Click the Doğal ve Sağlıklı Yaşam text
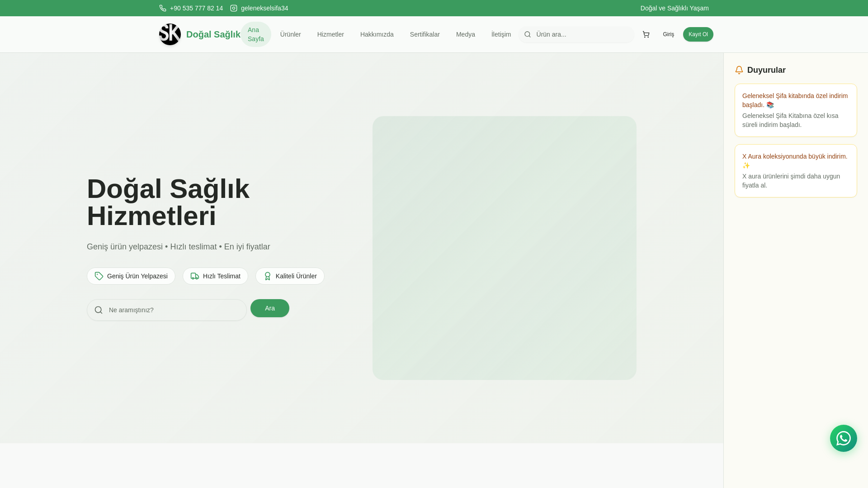This screenshot has width=868, height=488. pyautogui.click(x=675, y=8)
